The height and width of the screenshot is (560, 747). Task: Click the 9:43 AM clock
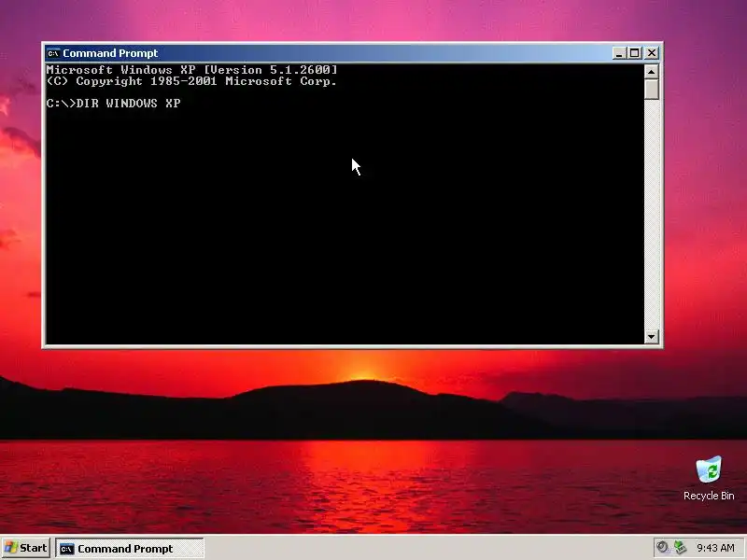point(715,548)
